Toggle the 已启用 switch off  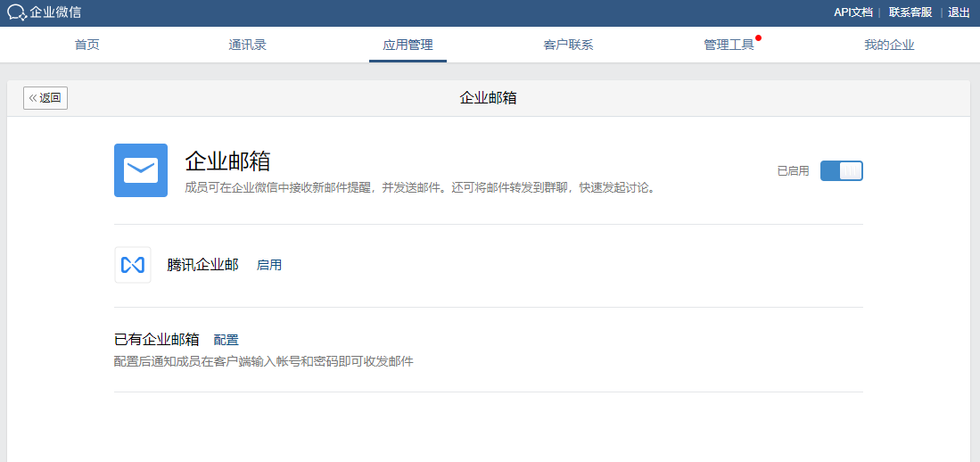point(841,170)
